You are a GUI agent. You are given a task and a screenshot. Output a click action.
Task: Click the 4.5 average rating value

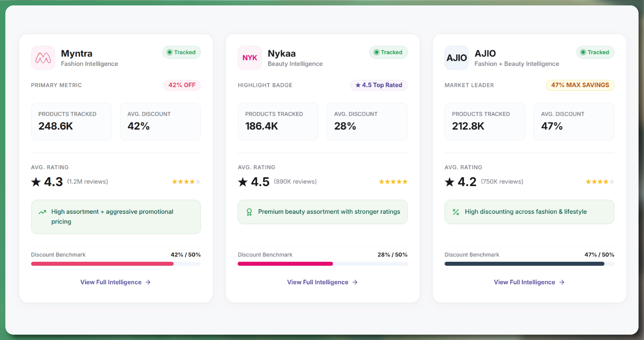(260, 182)
